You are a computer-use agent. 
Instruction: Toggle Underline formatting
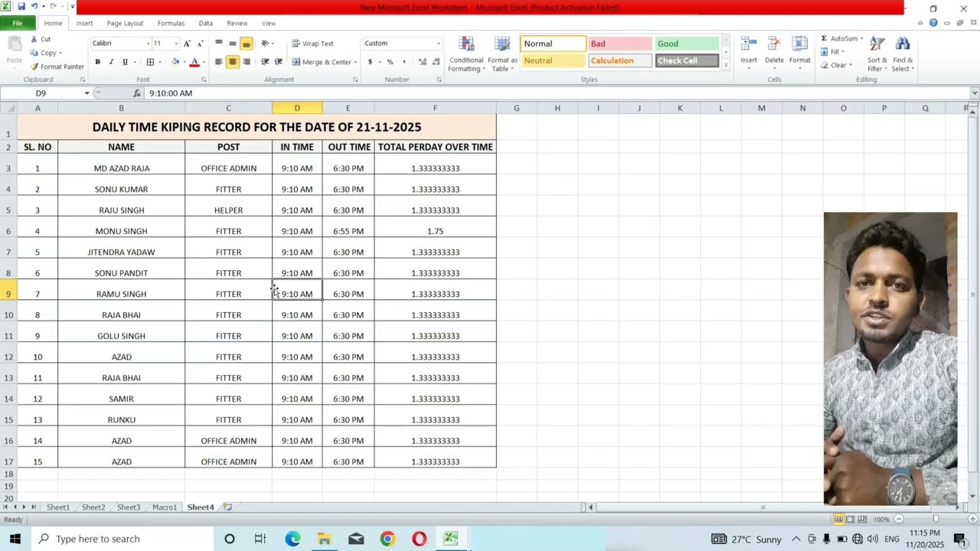click(125, 62)
